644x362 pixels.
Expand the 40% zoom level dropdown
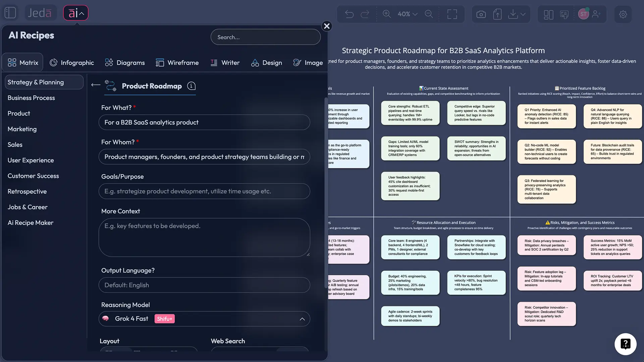pos(415,14)
